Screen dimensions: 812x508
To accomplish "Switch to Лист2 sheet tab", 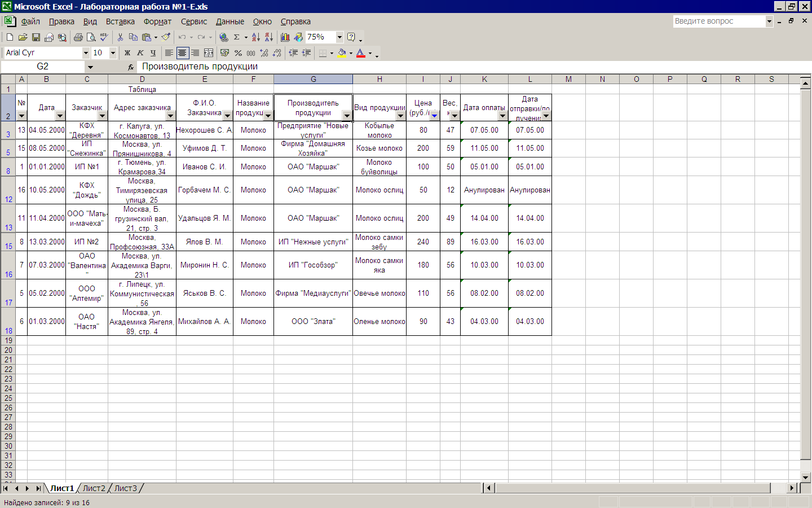I will [x=94, y=488].
